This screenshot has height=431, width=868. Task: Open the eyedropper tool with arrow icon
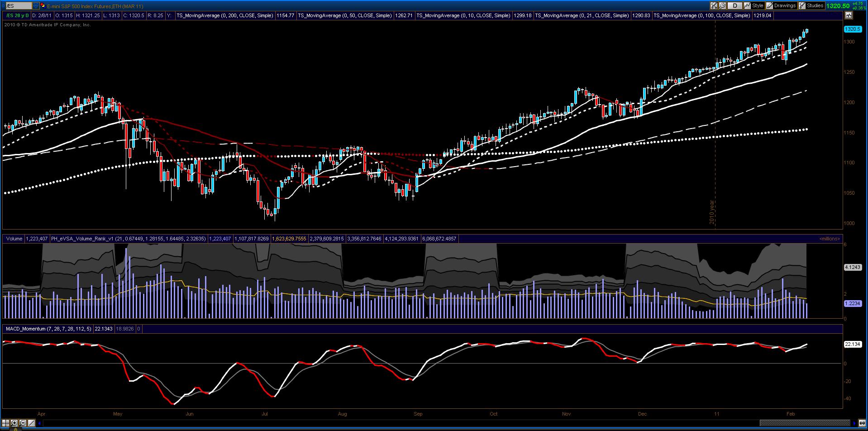714,6
